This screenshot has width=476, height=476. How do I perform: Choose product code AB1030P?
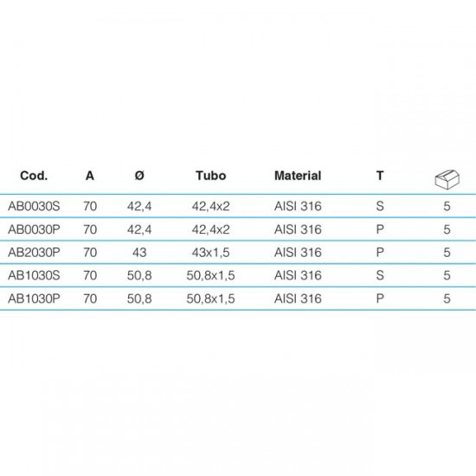34,299
